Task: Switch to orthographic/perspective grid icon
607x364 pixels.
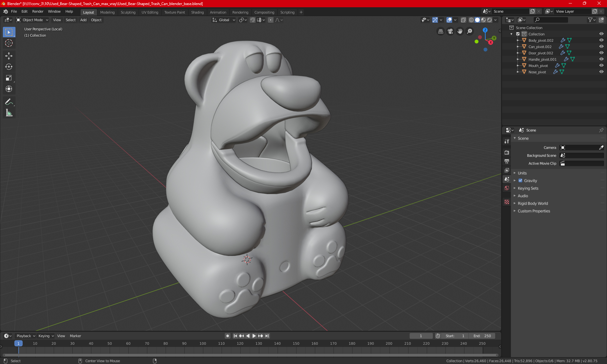Action: (x=440, y=31)
